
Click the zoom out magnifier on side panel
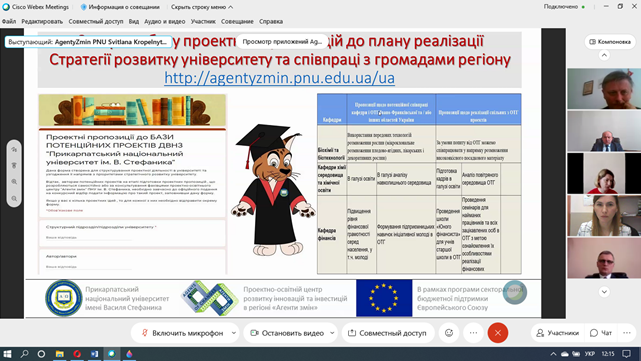(14, 198)
